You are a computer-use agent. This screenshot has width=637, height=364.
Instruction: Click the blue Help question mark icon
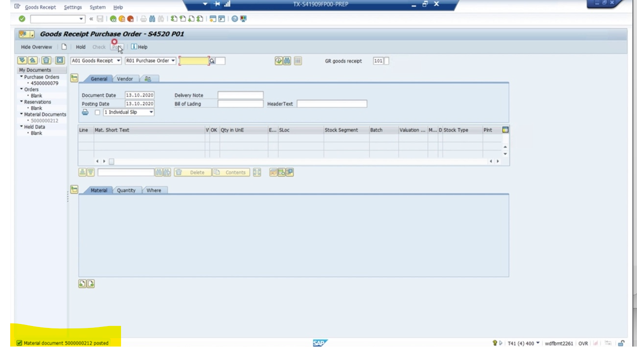coord(235,19)
